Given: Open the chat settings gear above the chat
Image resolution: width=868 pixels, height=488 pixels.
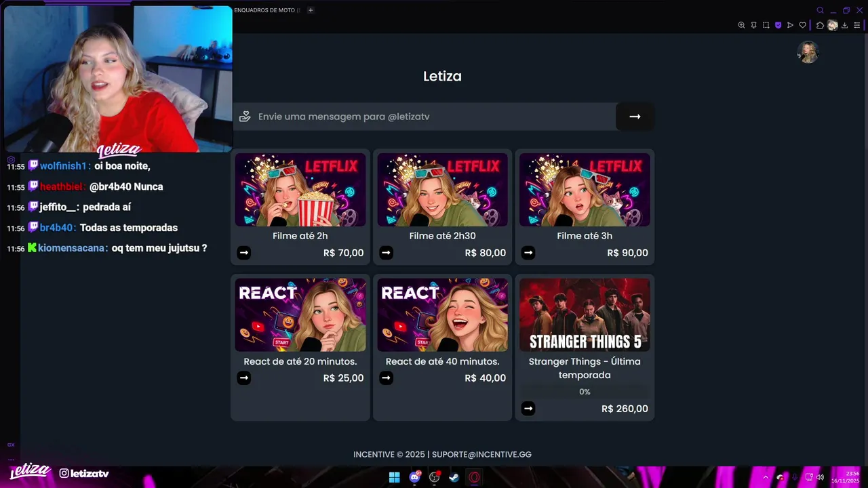Looking at the screenshot, I should point(11,160).
